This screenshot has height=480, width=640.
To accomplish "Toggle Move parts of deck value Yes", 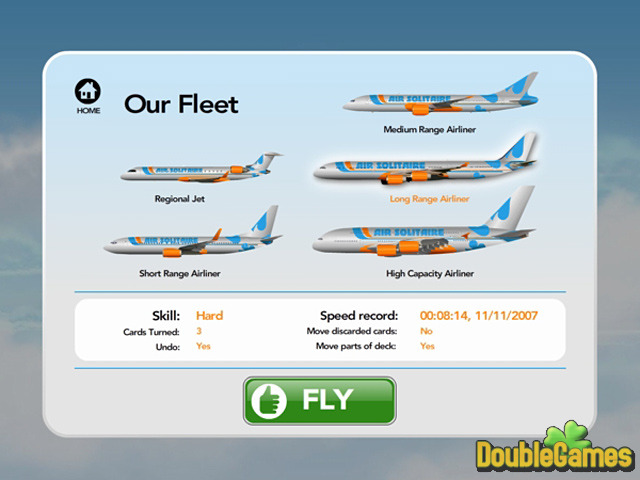I will click(x=427, y=346).
